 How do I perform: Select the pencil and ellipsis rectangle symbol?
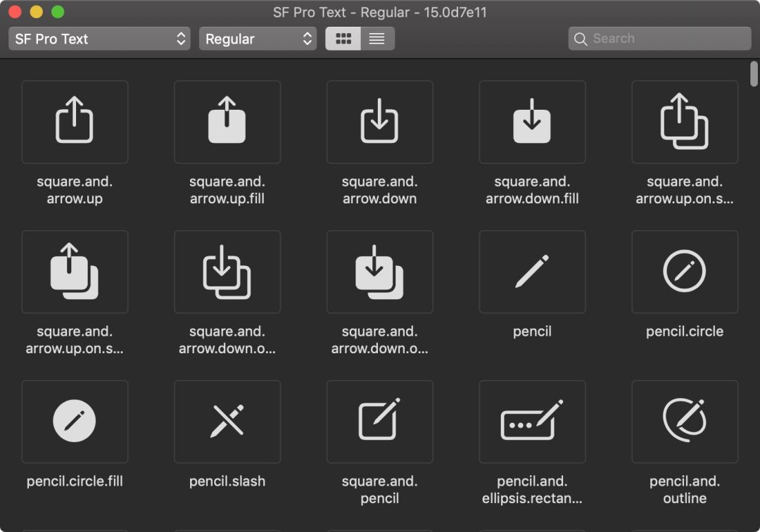pos(532,421)
